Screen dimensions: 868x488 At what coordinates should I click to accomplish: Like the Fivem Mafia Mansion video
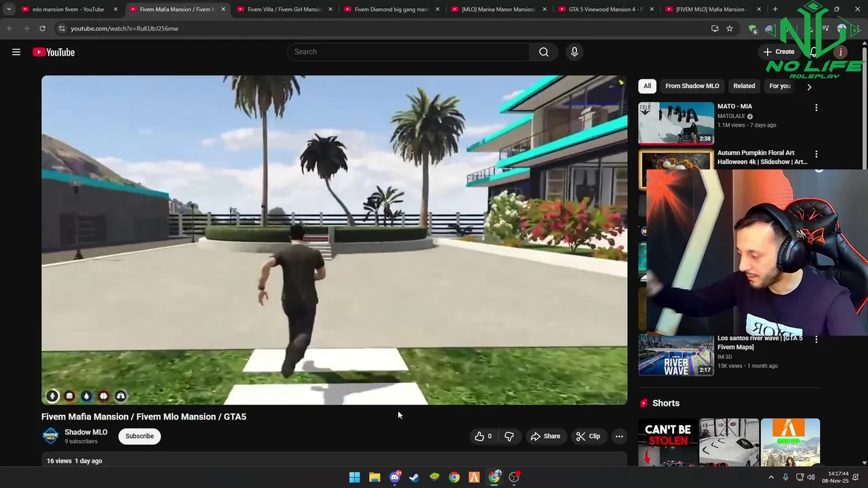coord(483,436)
